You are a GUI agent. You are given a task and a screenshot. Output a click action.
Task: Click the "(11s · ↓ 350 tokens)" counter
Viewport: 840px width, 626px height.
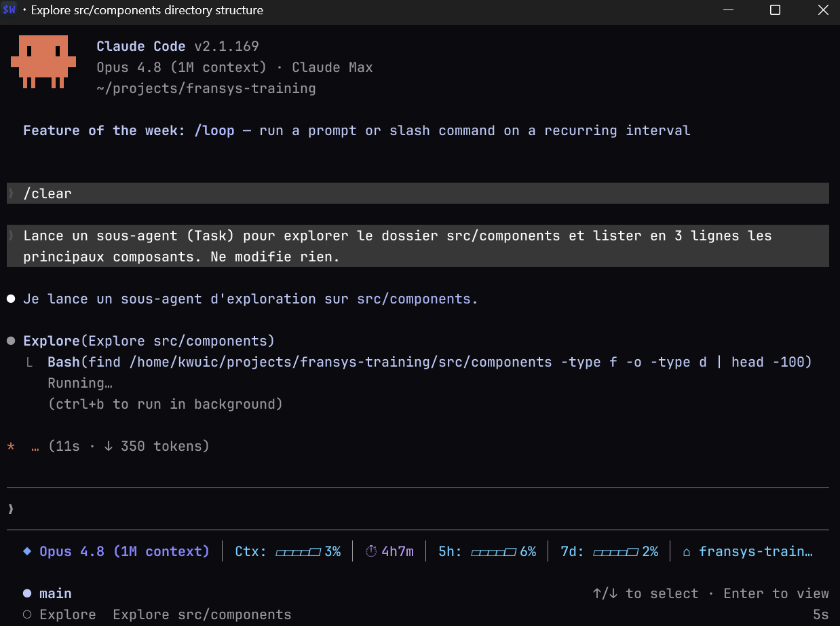point(129,446)
